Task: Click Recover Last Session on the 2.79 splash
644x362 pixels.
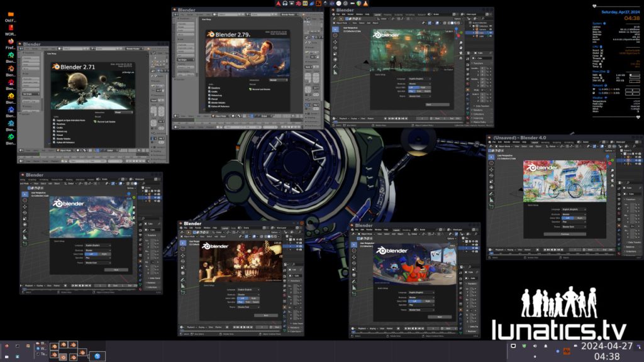Action: click(x=260, y=89)
